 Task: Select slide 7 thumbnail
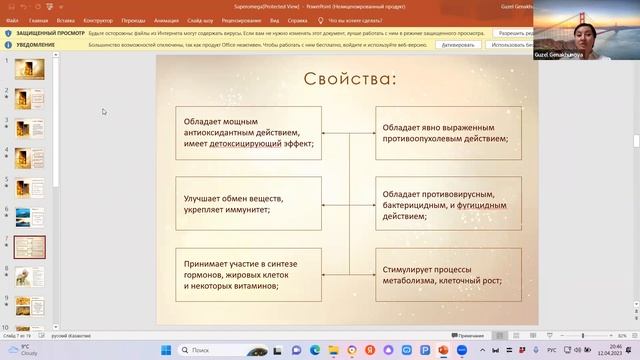pos(29,247)
